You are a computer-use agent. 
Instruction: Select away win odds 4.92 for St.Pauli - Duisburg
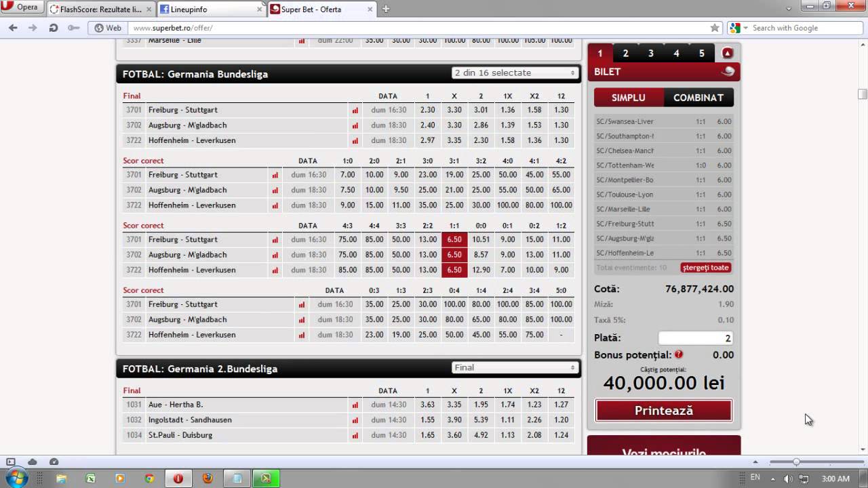481,435
